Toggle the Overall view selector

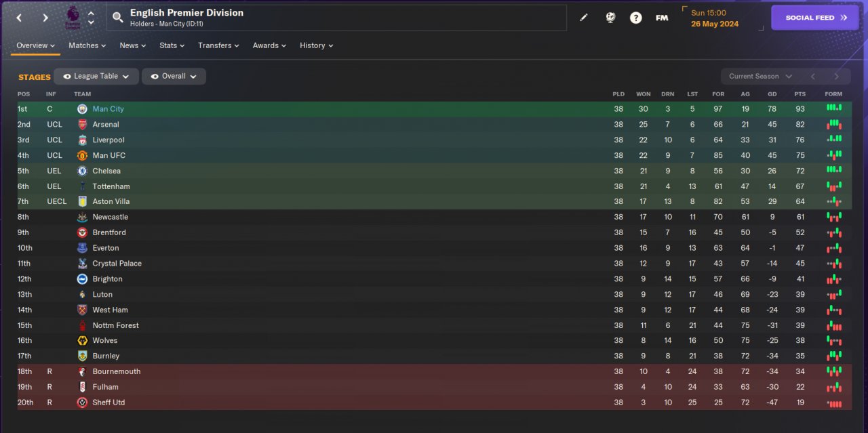(x=174, y=77)
